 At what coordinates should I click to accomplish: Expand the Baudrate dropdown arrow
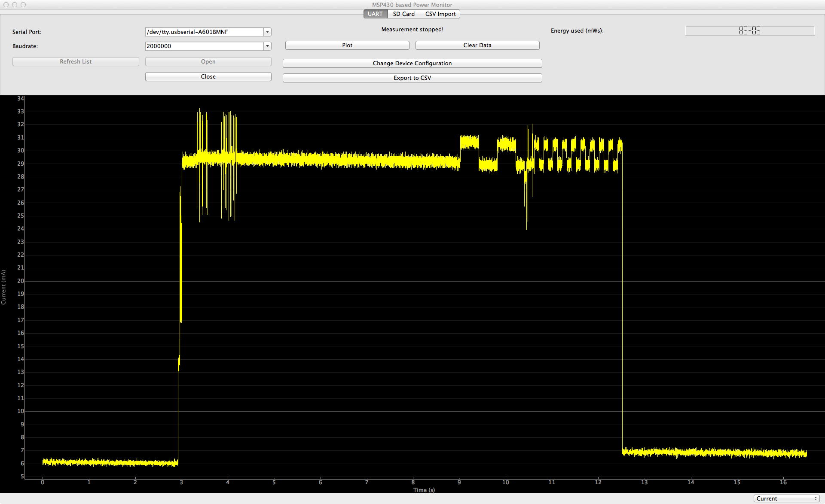(267, 46)
